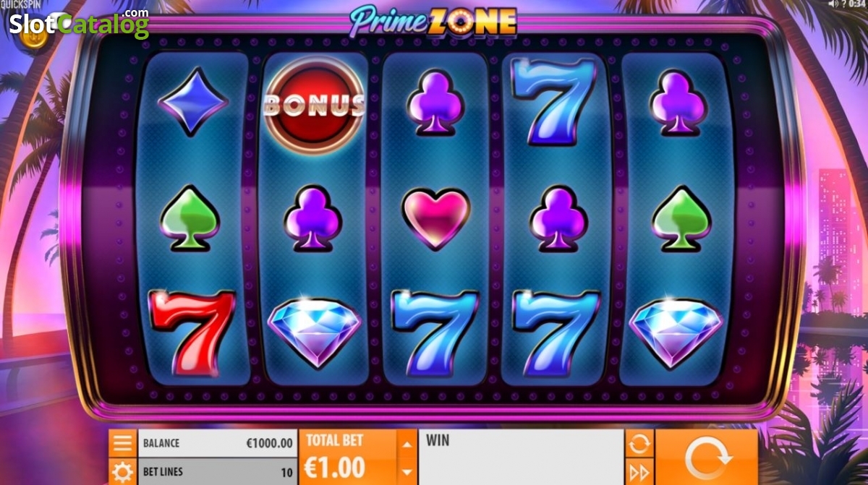Start autoplay with the circular arrows icon

(639, 443)
